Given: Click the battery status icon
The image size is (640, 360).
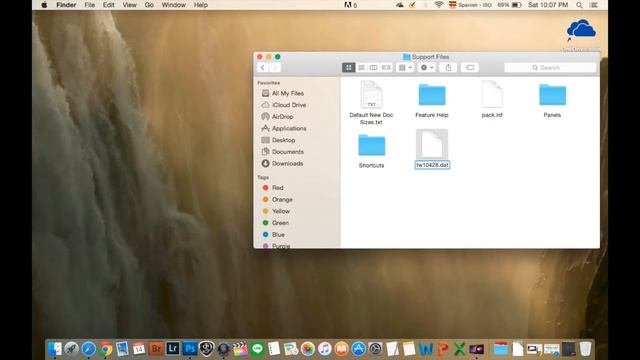Looking at the screenshot, I should tap(517, 5).
